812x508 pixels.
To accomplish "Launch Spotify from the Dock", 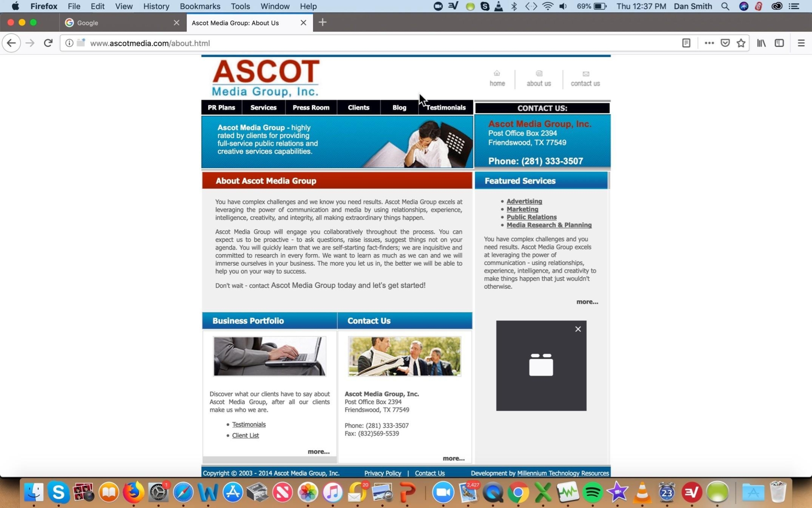I will [x=593, y=492].
